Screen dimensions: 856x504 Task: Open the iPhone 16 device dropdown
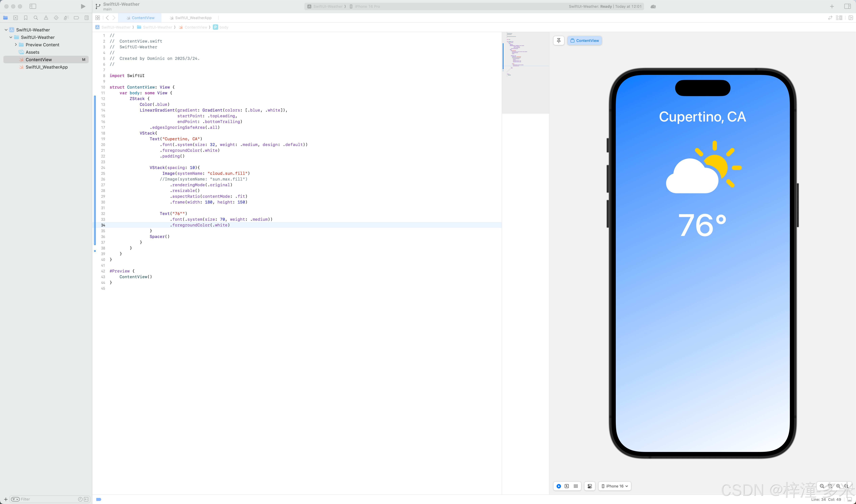[615, 486]
